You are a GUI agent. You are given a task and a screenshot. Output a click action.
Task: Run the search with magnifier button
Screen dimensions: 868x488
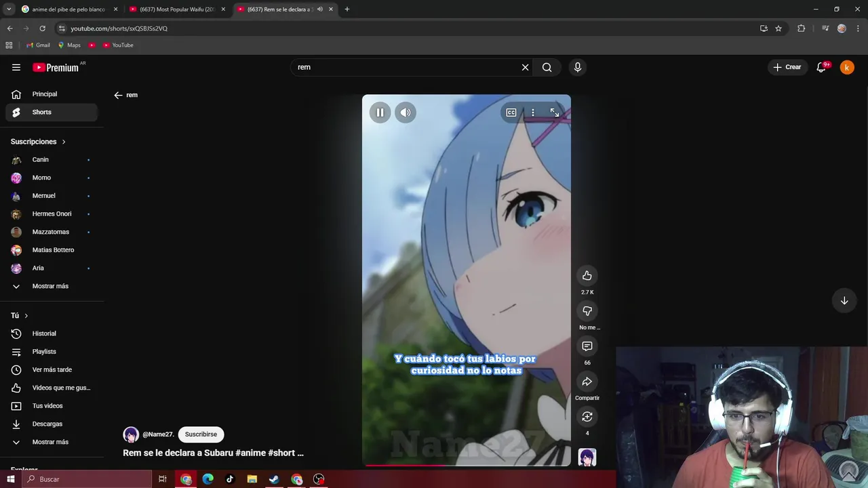(x=547, y=67)
